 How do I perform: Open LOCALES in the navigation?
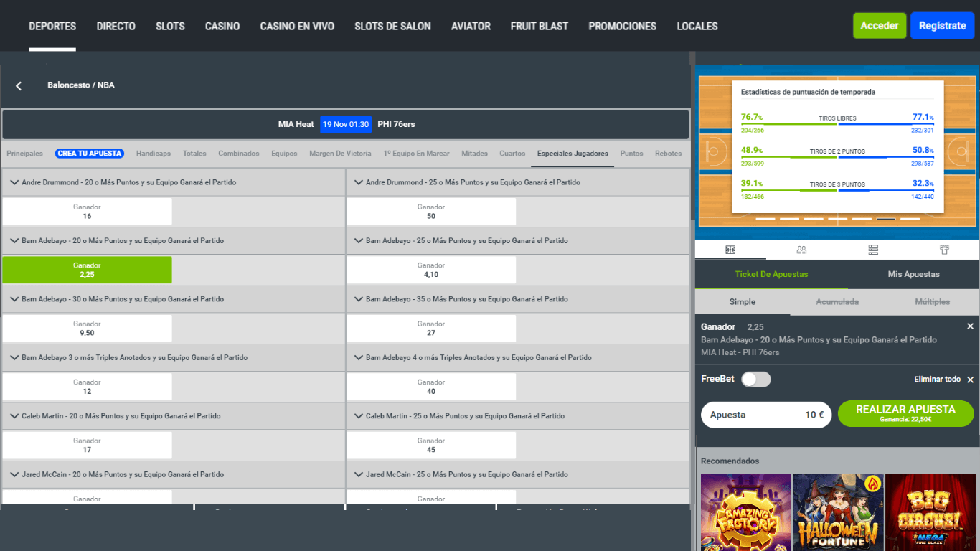697,26
